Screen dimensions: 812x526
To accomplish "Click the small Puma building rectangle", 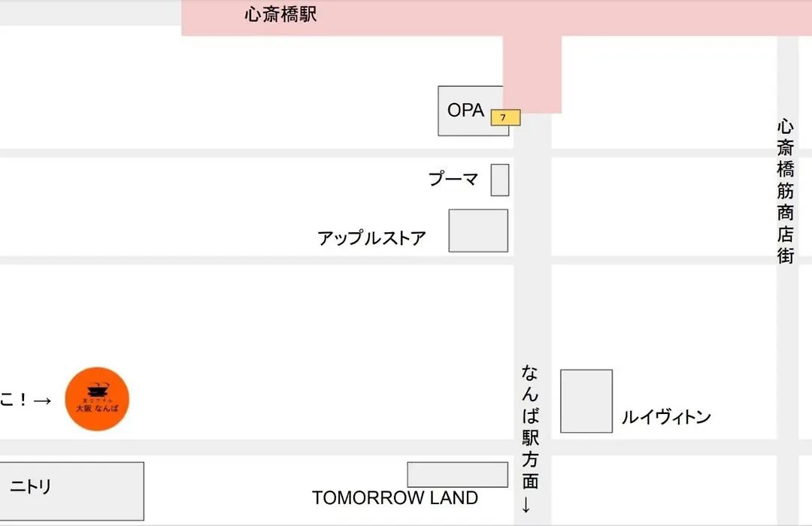I will point(500,180).
